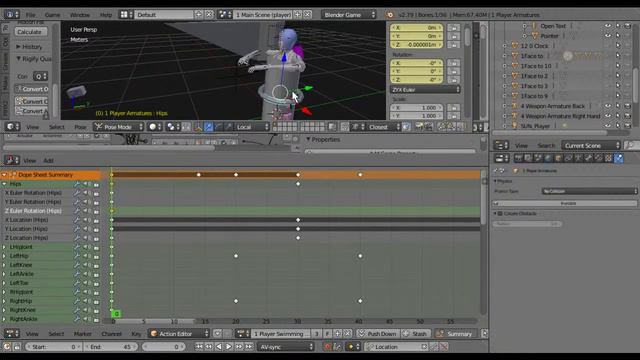Image resolution: width=640 pixels, height=360 pixels.
Task: Open the 3D viewport editor type selector
Action: [x=12, y=127]
